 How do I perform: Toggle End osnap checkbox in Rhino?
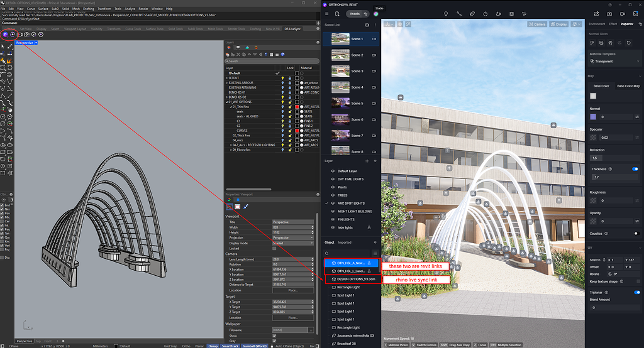point(2,205)
